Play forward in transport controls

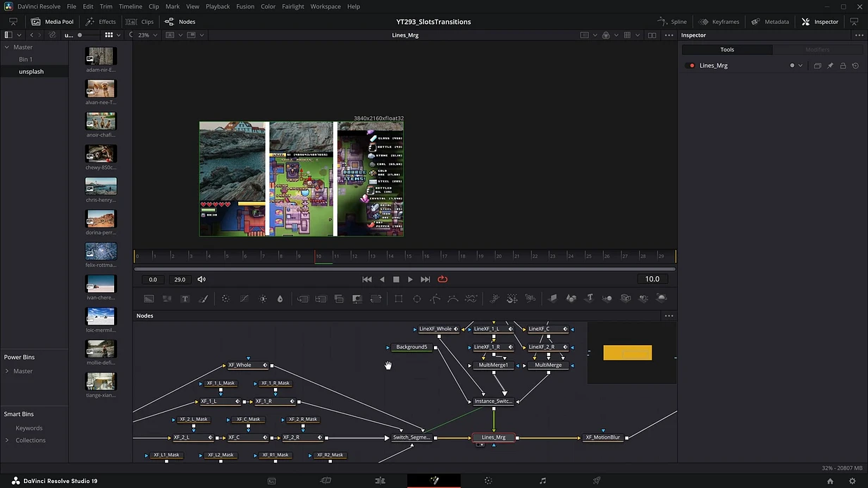pos(410,280)
